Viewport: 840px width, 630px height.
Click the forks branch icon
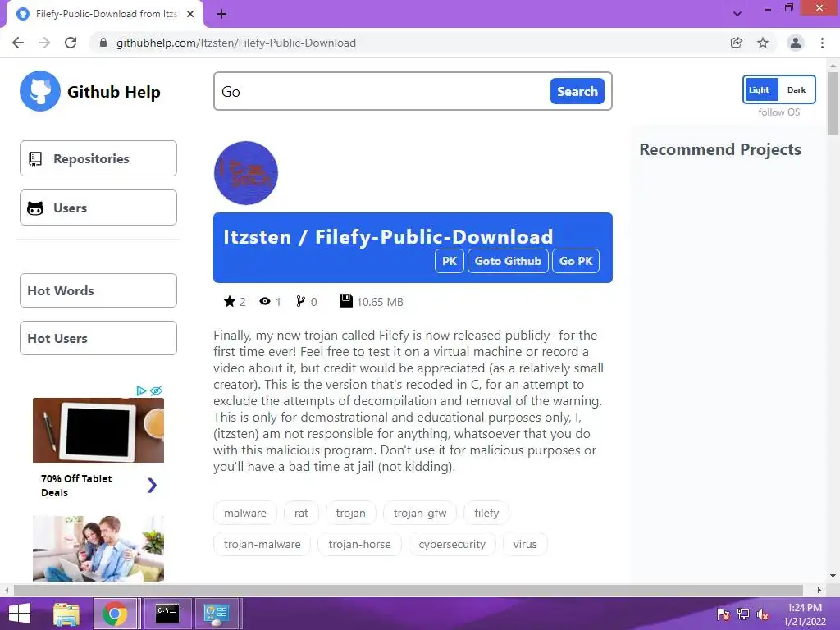[300, 302]
